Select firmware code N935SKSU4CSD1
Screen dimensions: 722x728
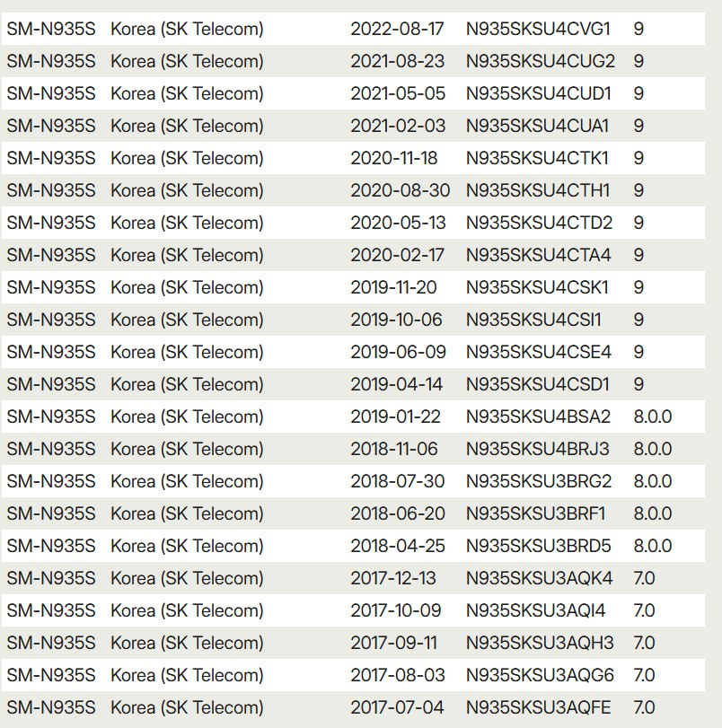[x=537, y=384]
